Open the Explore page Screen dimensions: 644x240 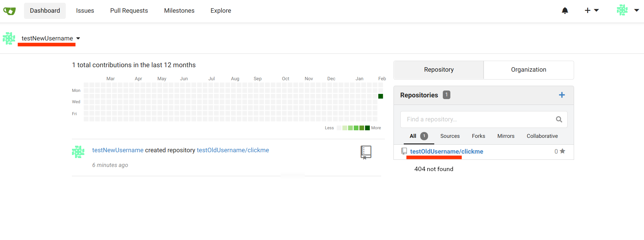221,11
